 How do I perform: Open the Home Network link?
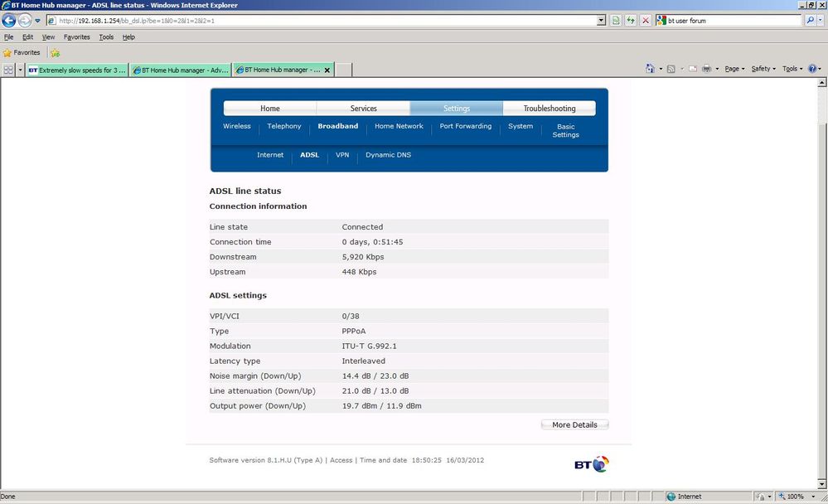coord(399,126)
